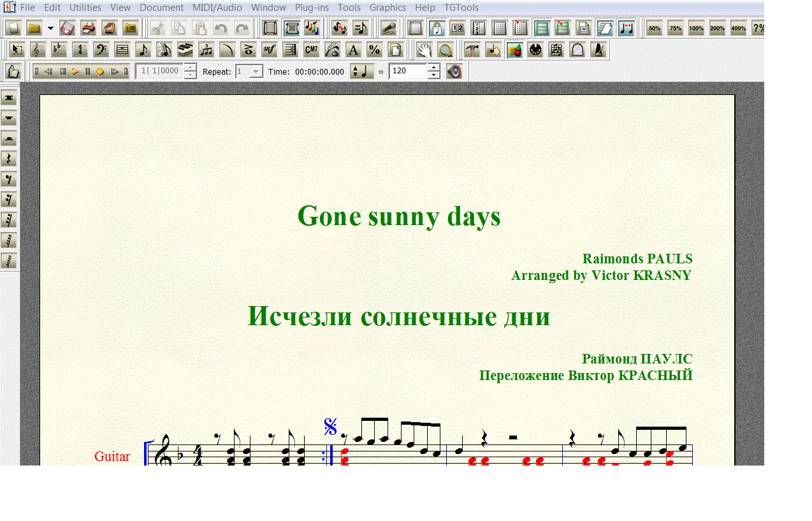
Task: Select the HyperScribe keyboard tool
Action: pyautogui.click(x=185, y=50)
